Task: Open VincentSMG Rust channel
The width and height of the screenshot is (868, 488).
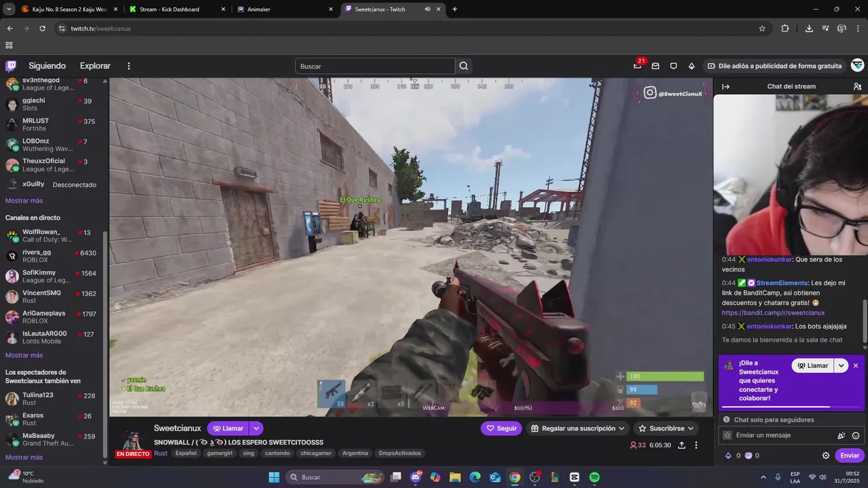Action: [52, 296]
